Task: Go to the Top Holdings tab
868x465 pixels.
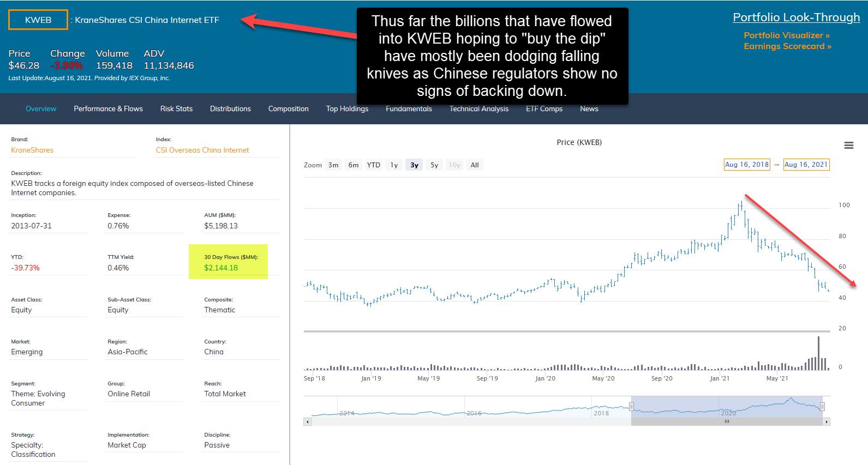Action: (347, 109)
